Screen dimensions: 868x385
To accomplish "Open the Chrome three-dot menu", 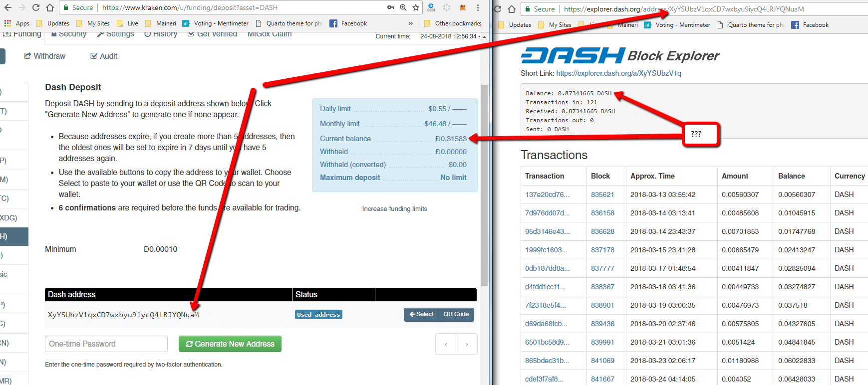I will [x=478, y=7].
